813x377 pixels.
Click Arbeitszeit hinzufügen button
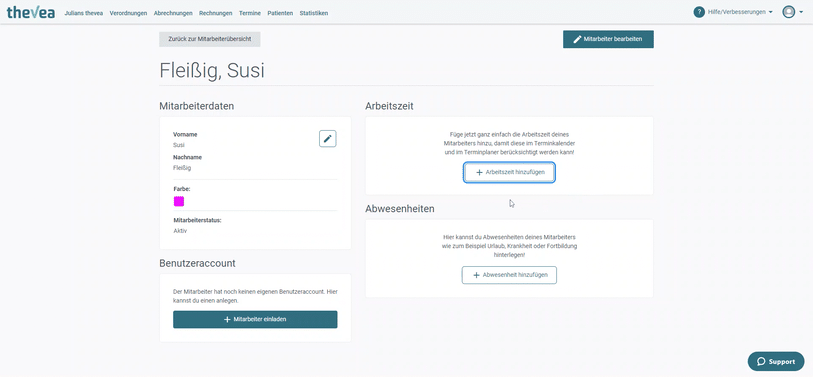tap(509, 172)
